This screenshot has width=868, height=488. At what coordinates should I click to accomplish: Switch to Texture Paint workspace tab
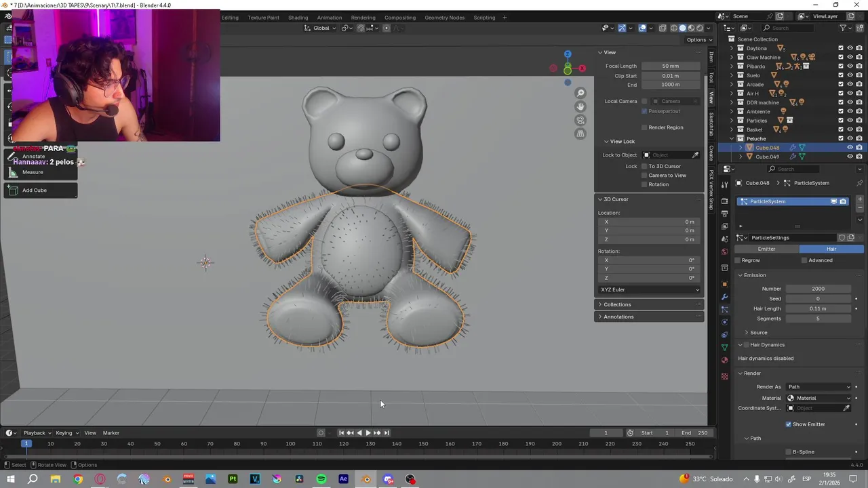tap(263, 18)
